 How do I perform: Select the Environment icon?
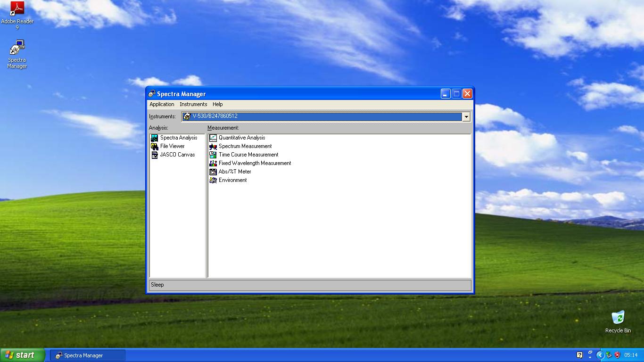213,180
